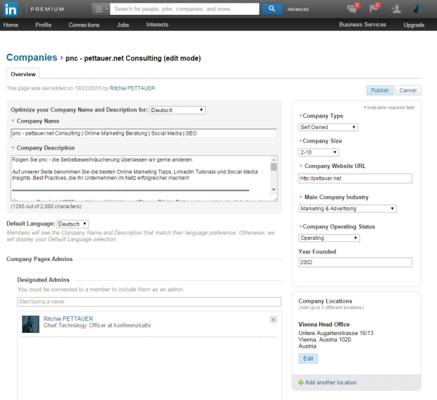437x400 pixels.
Task: Click the Upgrade link
Action: pyautogui.click(x=414, y=25)
